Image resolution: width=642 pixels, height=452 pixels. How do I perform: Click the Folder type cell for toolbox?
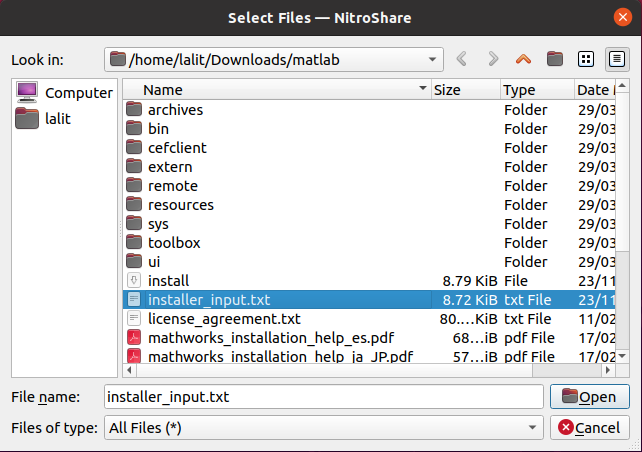(526, 243)
